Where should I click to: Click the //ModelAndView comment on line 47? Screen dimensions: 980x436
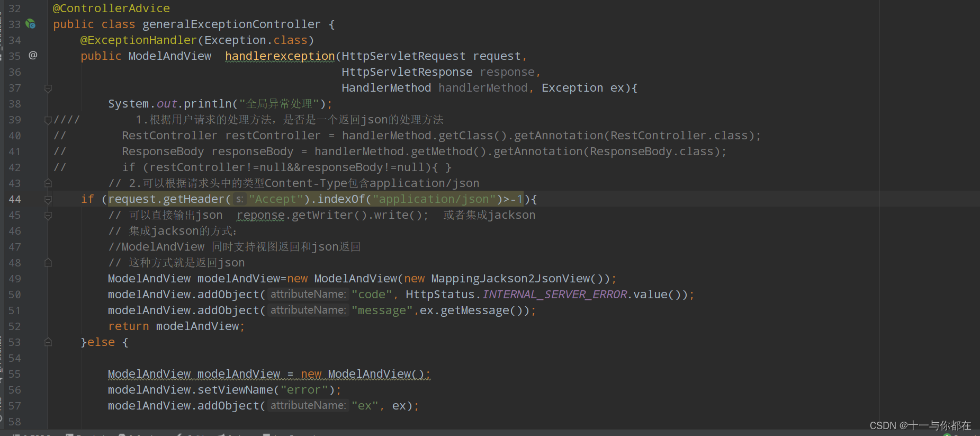(235, 247)
